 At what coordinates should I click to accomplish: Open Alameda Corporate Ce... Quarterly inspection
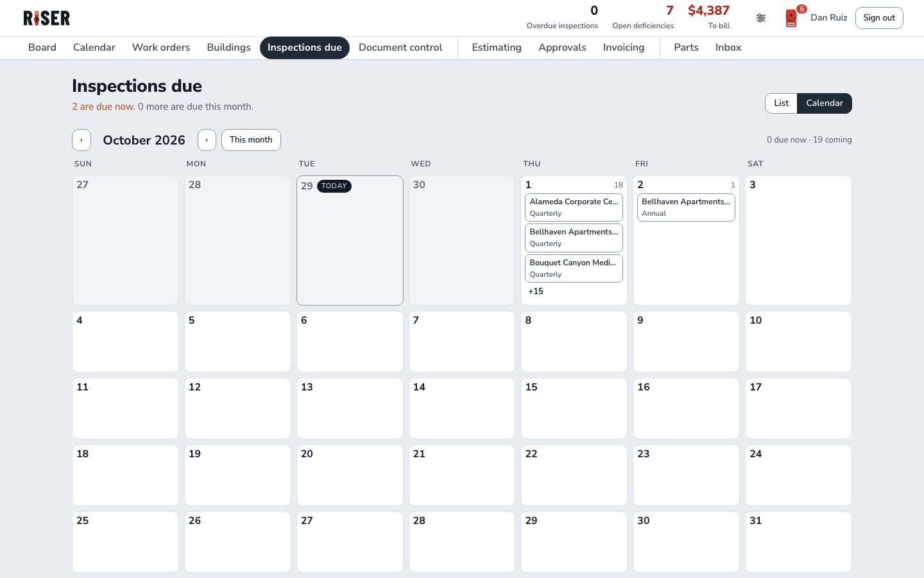(x=574, y=207)
